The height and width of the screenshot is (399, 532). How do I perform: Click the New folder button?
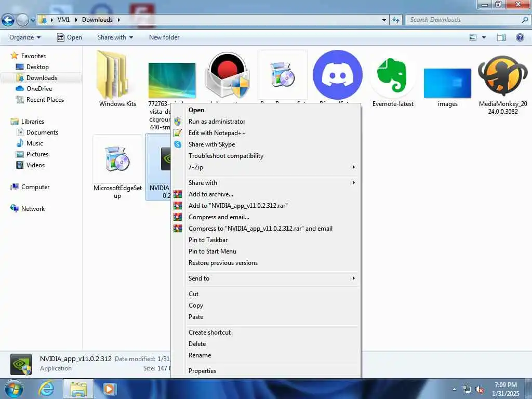164,37
